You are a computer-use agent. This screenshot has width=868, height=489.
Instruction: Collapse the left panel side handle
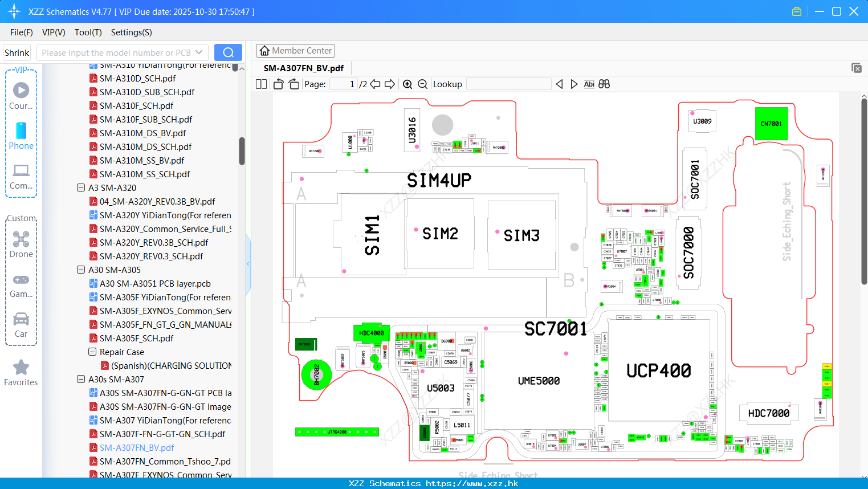pyautogui.click(x=248, y=263)
